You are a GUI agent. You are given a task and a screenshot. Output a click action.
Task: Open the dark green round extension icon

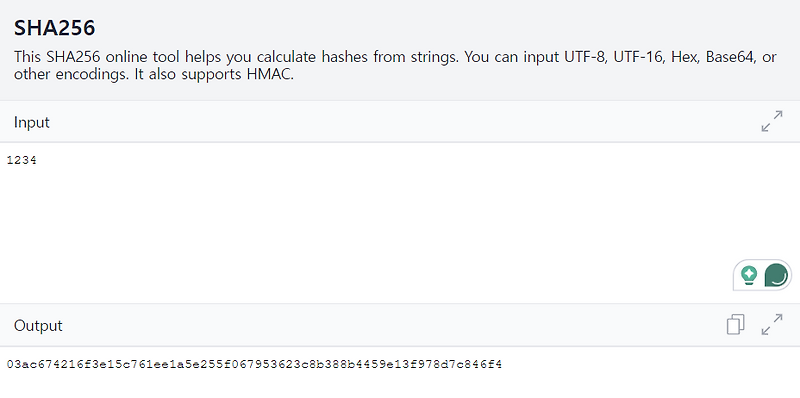tap(776, 275)
